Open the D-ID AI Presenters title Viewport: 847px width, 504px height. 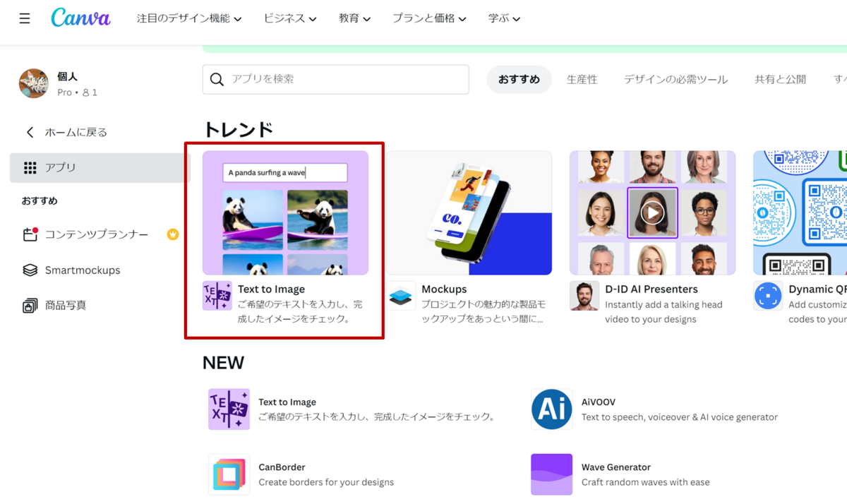pyautogui.click(x=651, y=289)
